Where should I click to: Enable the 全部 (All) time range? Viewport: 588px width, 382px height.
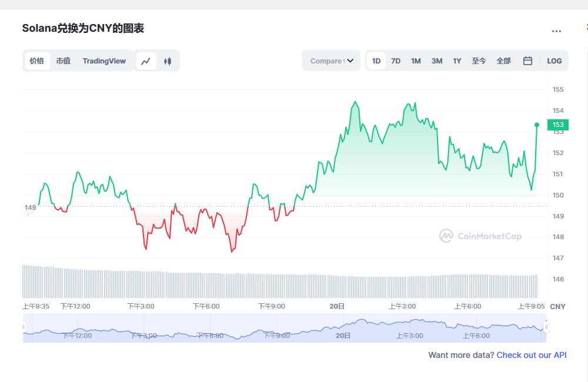pyautogui.click(x=503, y=61)
